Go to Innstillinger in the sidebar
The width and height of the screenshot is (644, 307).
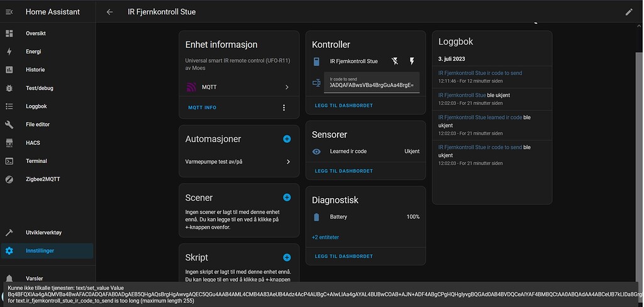pyautogui.click(x=40, y=250)
